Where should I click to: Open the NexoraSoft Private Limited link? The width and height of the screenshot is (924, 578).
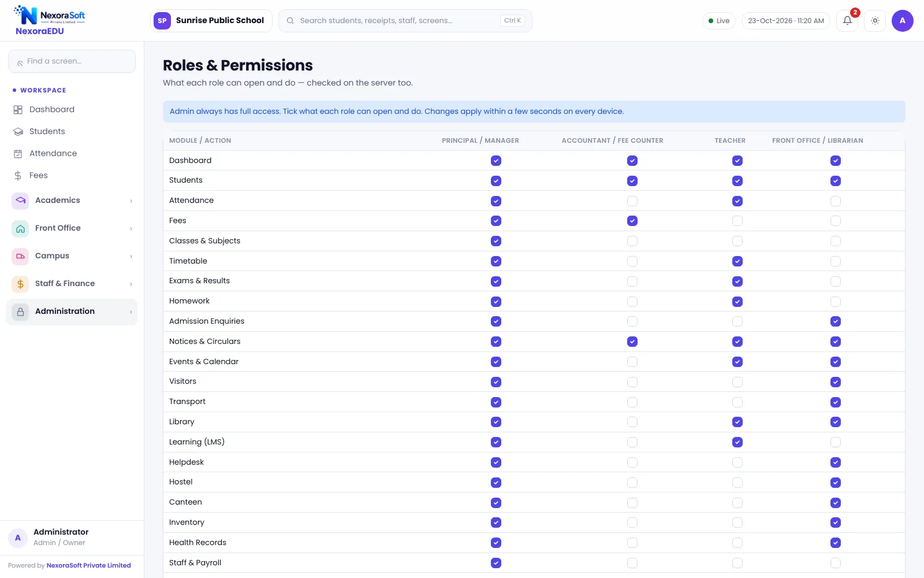(x=89, y=565)
